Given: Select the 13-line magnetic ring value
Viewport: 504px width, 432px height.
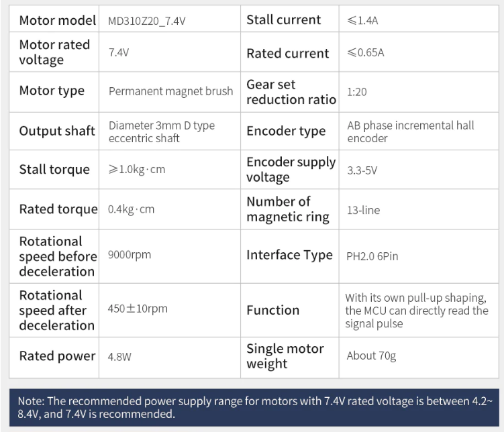Looking at the screenshot, I should pos(363,210).
